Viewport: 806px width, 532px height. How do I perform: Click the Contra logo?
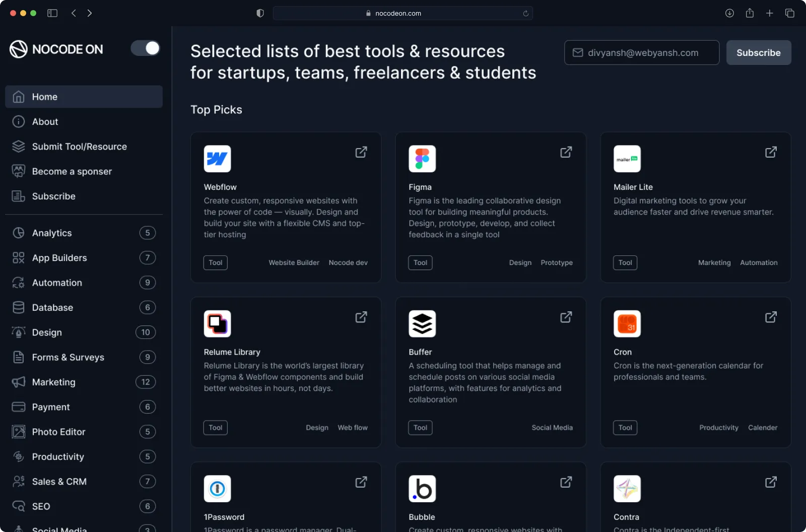pos(627,489)
